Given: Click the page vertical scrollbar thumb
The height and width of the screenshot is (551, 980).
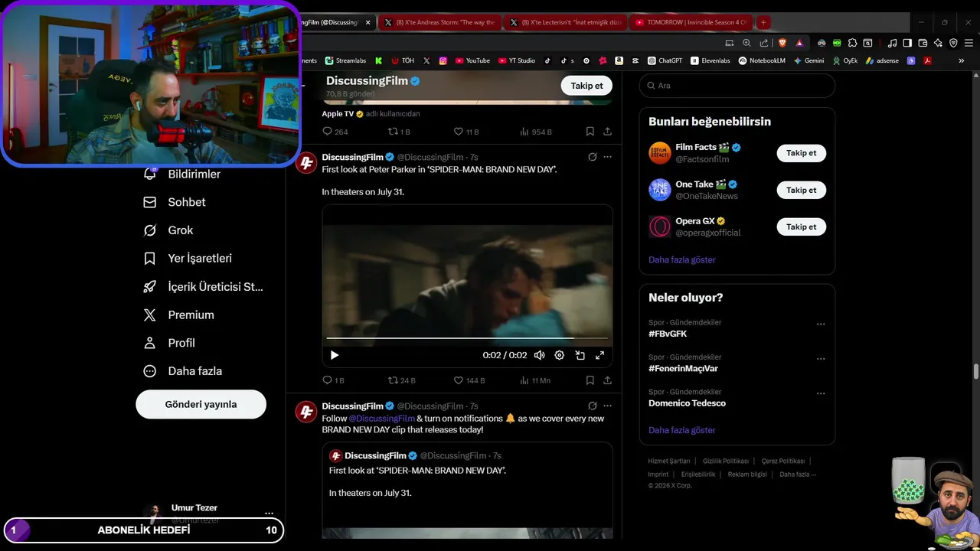Looking at the screenshot, I should [975, 372].
